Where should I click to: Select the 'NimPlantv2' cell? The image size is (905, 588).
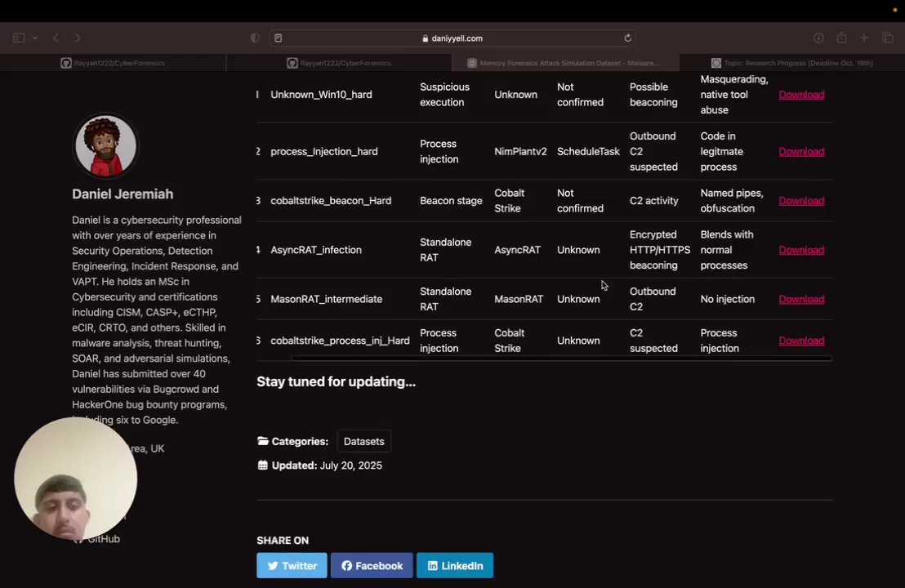click(x=520, y=152)
